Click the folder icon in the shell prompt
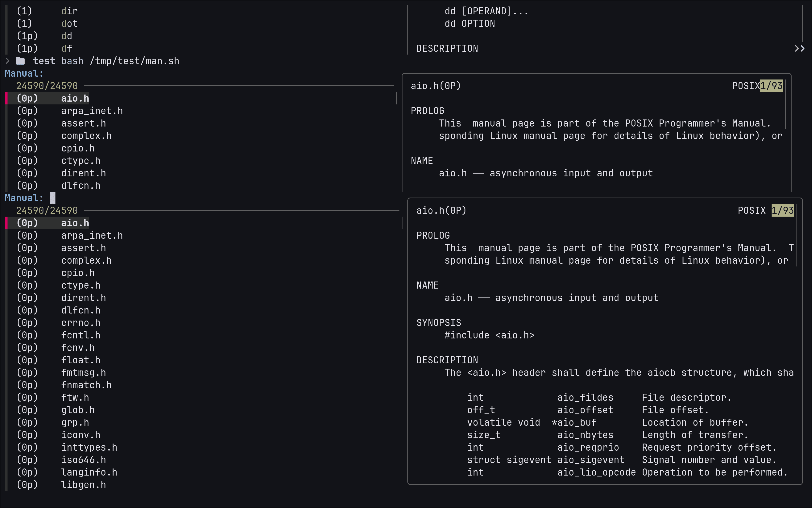 20,61
